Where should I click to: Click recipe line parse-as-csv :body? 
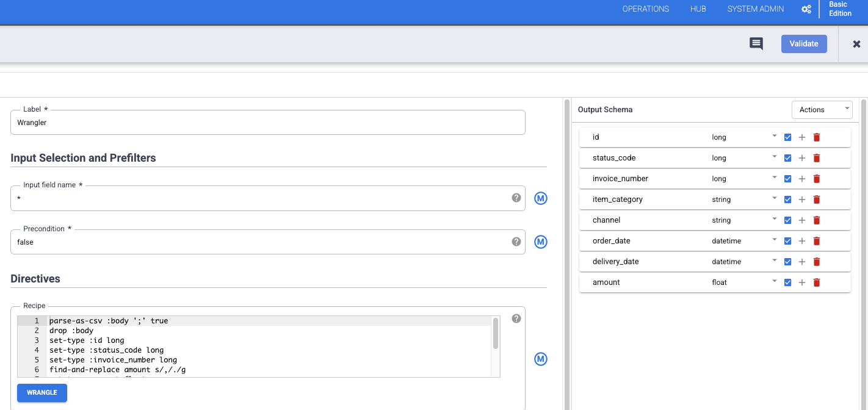[109, 321]
